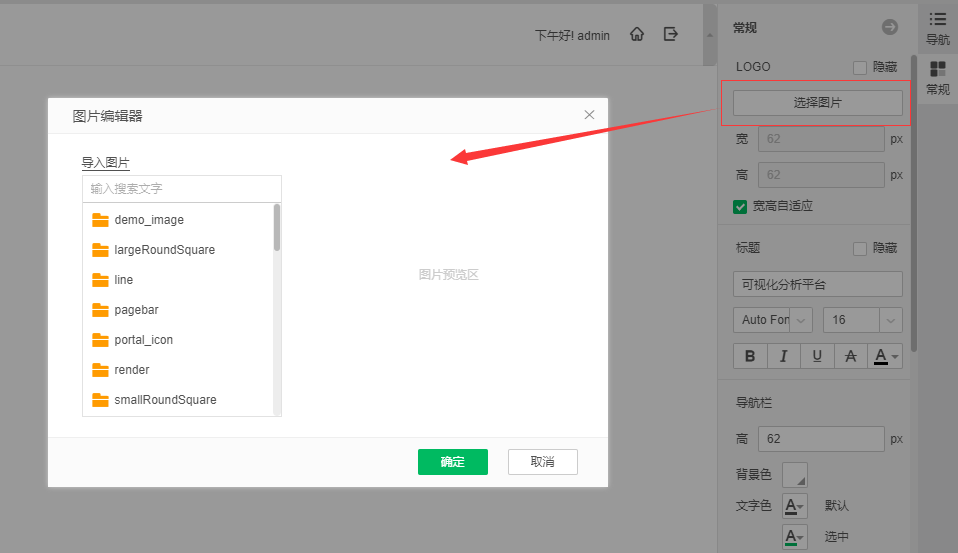Toggle italic formatting for the title
Screen dimensions: 958x553
pyautogui.click(x=783, y=356)
